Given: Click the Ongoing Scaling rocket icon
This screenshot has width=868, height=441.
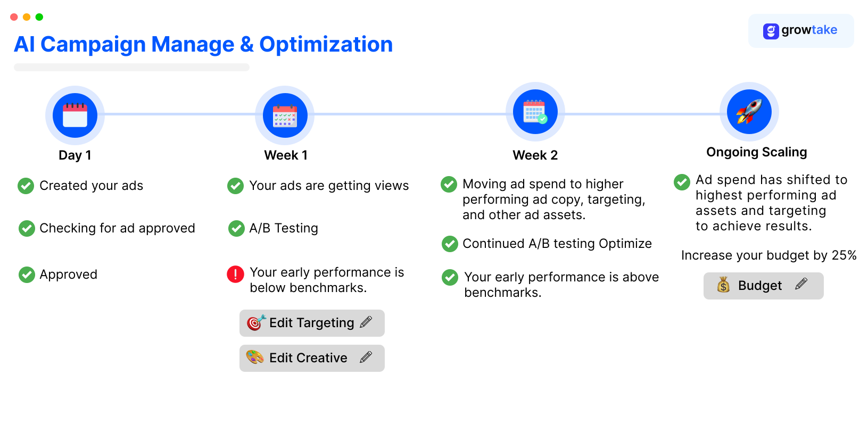Looking at the screenshot, I should point(749,112).
